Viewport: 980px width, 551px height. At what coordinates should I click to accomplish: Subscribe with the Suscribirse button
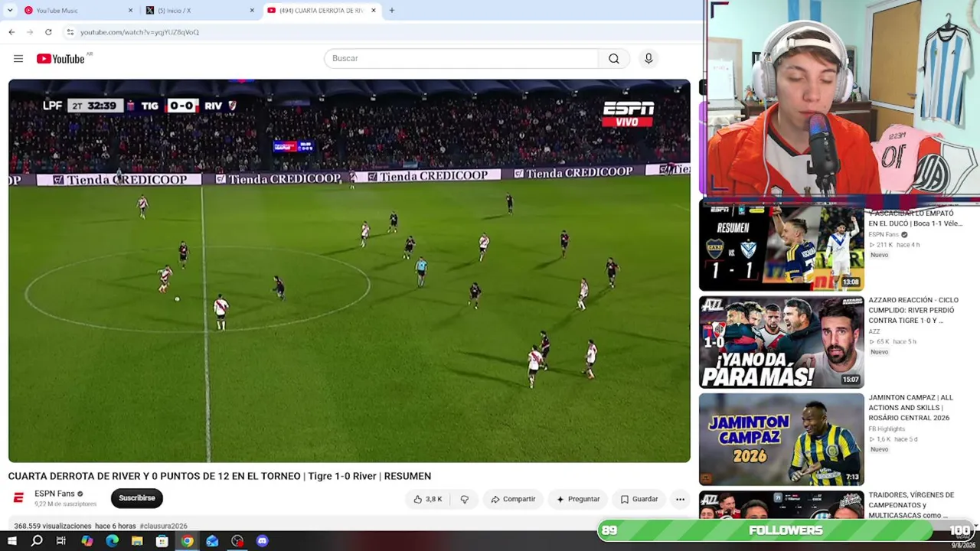click(137, 498)
